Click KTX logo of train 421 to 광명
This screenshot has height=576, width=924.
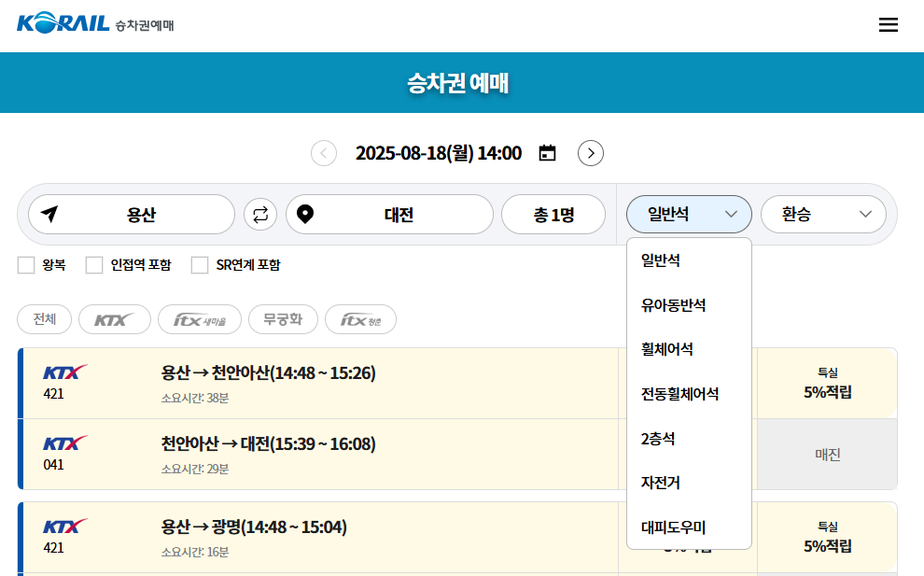tap(65, 527)
